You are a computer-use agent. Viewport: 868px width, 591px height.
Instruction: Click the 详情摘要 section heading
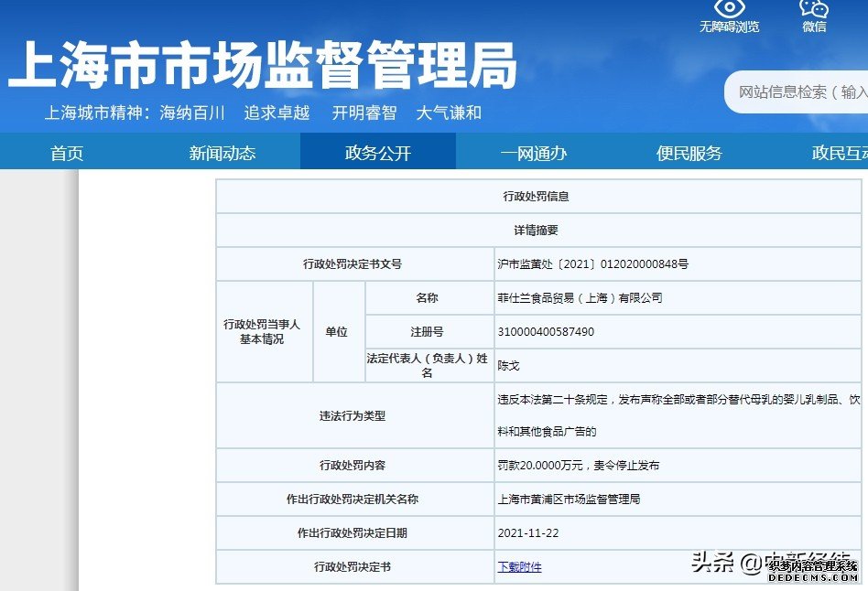pos(536,231)
